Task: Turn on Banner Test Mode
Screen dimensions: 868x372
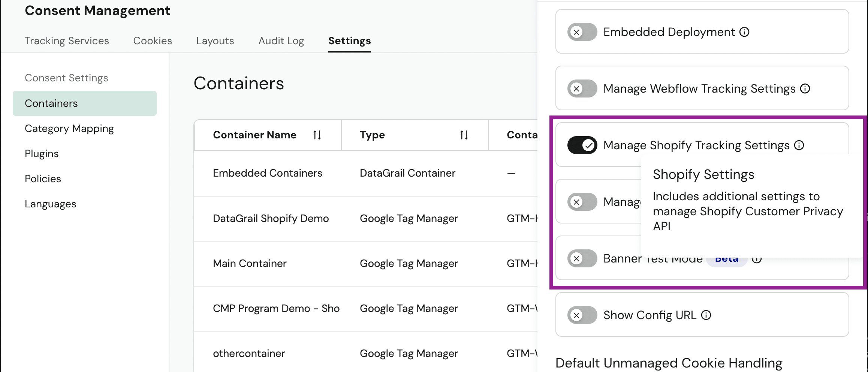Action: tap(582, 258)
